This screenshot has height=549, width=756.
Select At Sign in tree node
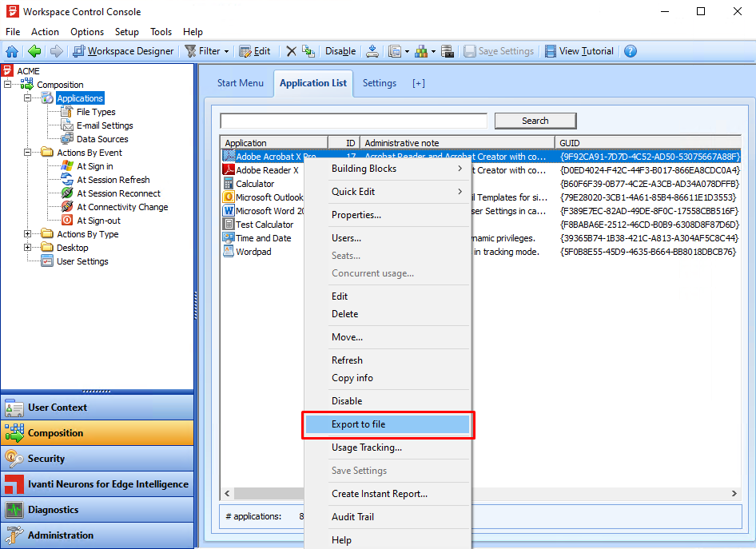[x=95, y=166]
